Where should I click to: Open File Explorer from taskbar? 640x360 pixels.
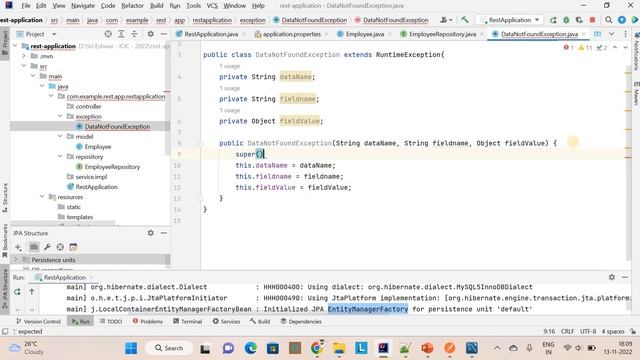coord(339,348)
